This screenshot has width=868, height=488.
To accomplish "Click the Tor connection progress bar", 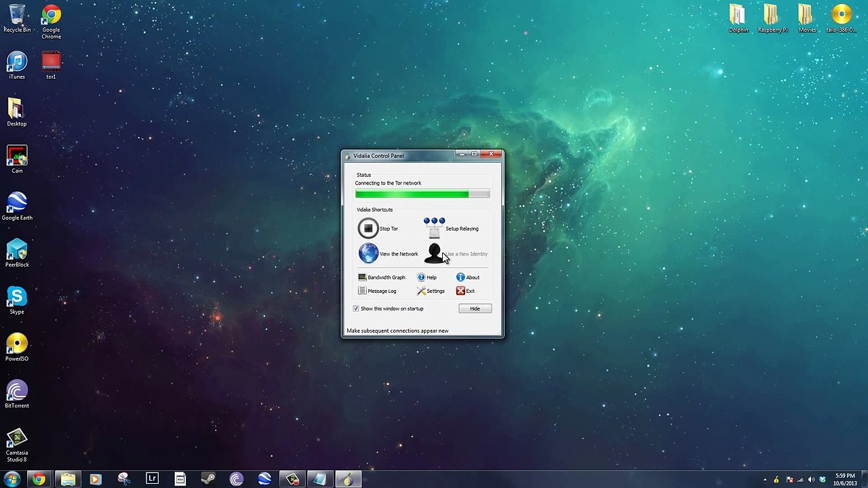I will pyautogui.click(x=422, y=195).
